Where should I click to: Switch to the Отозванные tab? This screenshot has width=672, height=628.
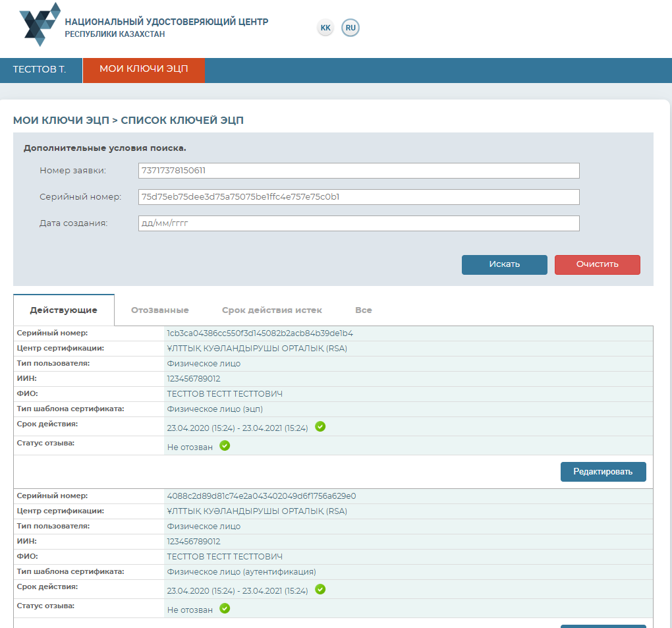[x=160, y=310]
